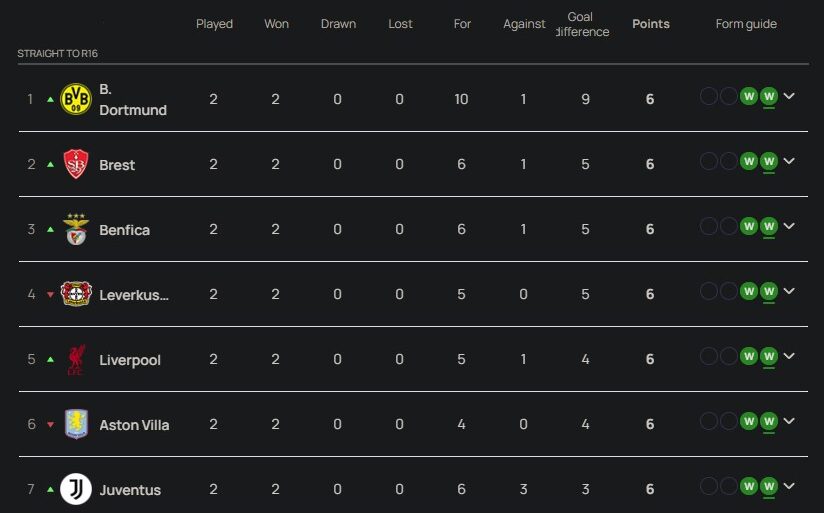Click the Bayer Leverkusen crest
This screenshot has height=513, width=824.
click(76, 294)
